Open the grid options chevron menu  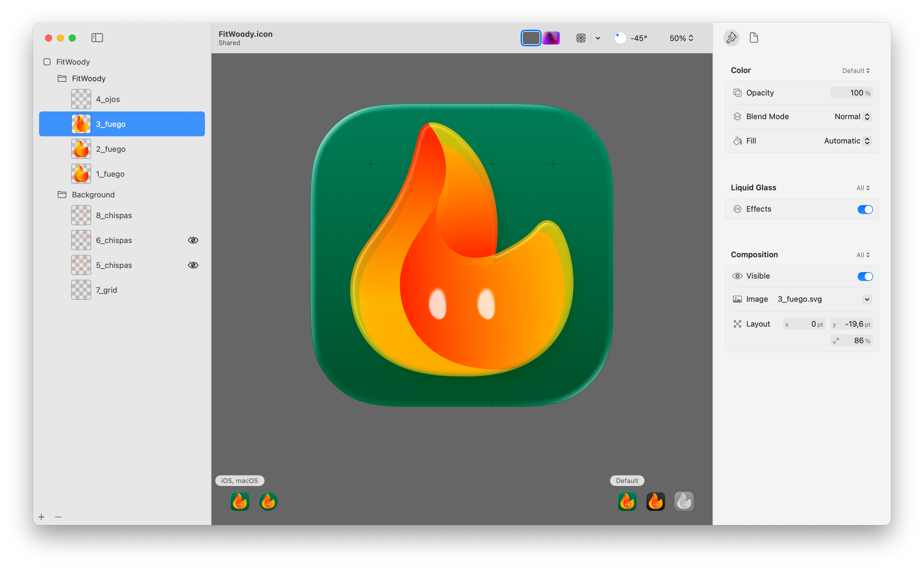[x=598, y=38]
